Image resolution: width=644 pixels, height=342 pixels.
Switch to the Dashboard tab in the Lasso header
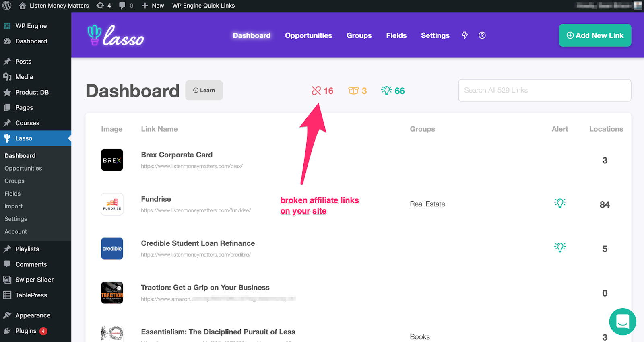(x=252, y=35)
